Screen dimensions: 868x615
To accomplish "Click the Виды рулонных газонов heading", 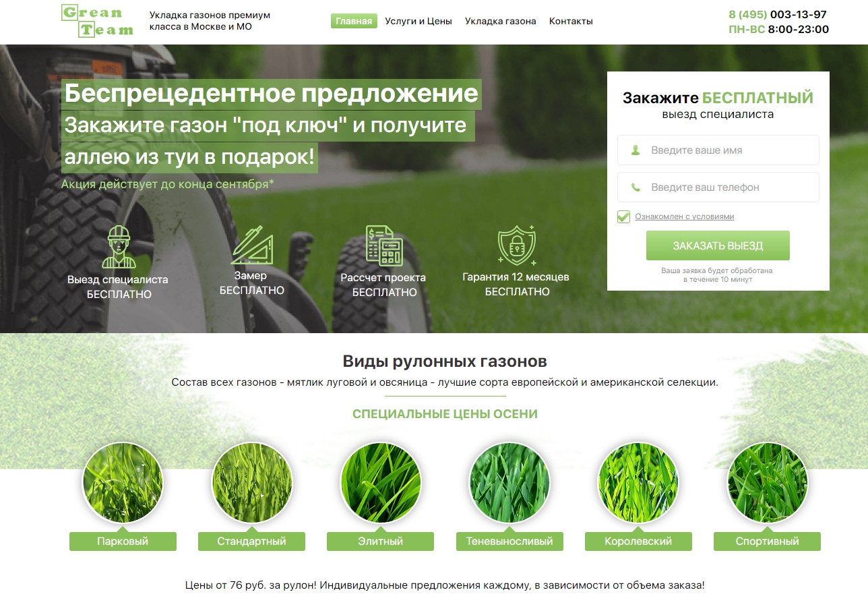I will coord(445,361).
